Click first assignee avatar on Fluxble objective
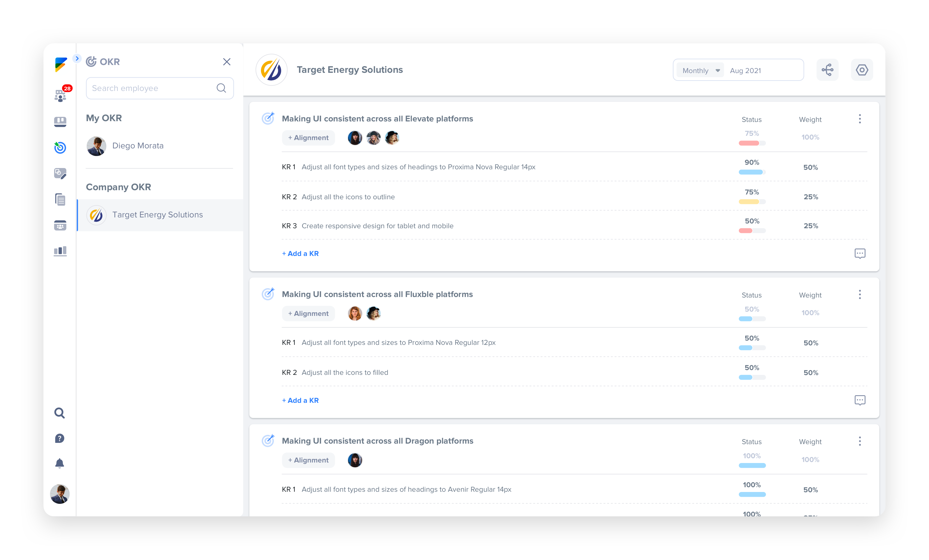 pyautogui.click(x=355, y=314)
